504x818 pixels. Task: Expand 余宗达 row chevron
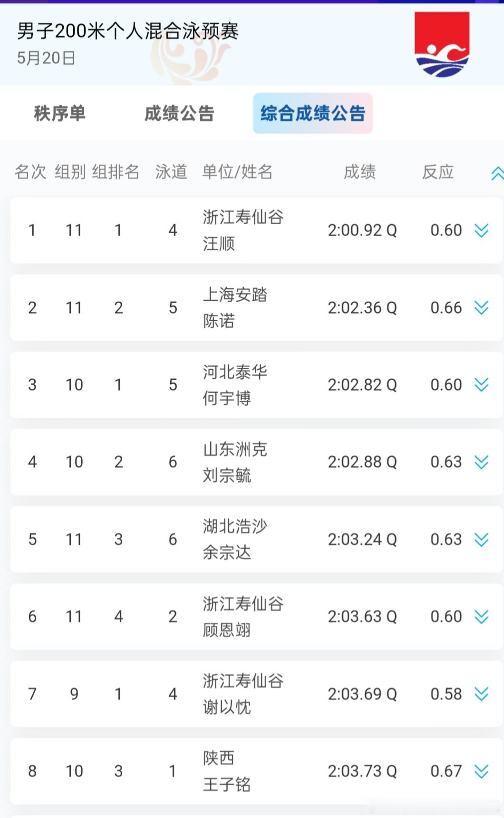click(481, 539)
